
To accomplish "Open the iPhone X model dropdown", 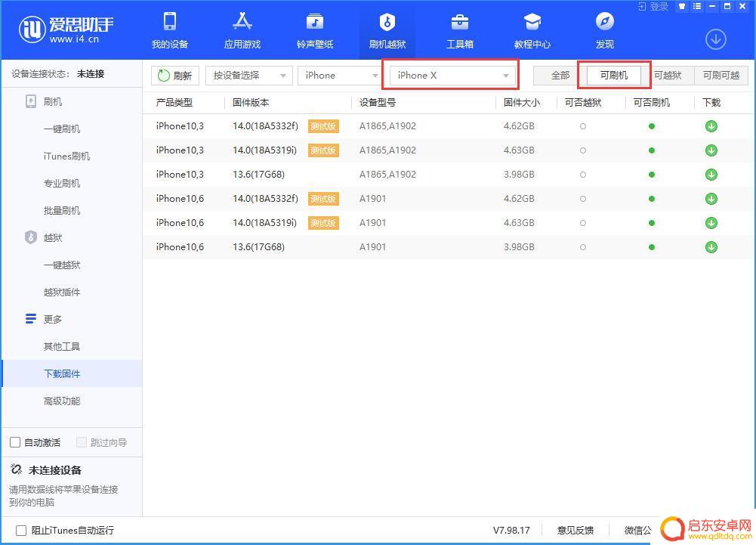I will coord(452,76).
